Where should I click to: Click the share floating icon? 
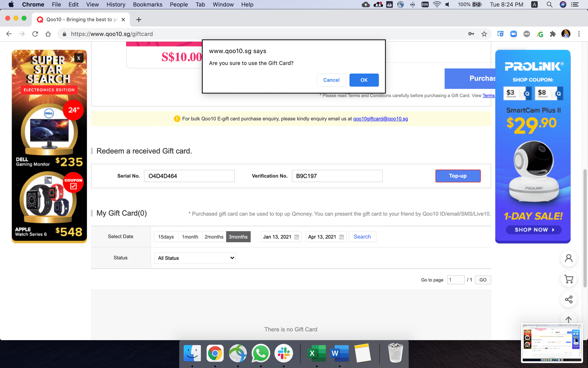569,300
